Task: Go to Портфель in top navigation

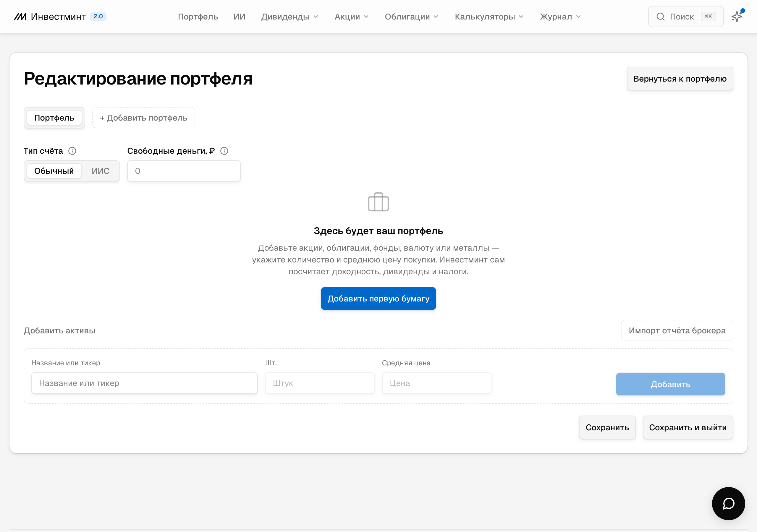Action: [x=198, y=17]
